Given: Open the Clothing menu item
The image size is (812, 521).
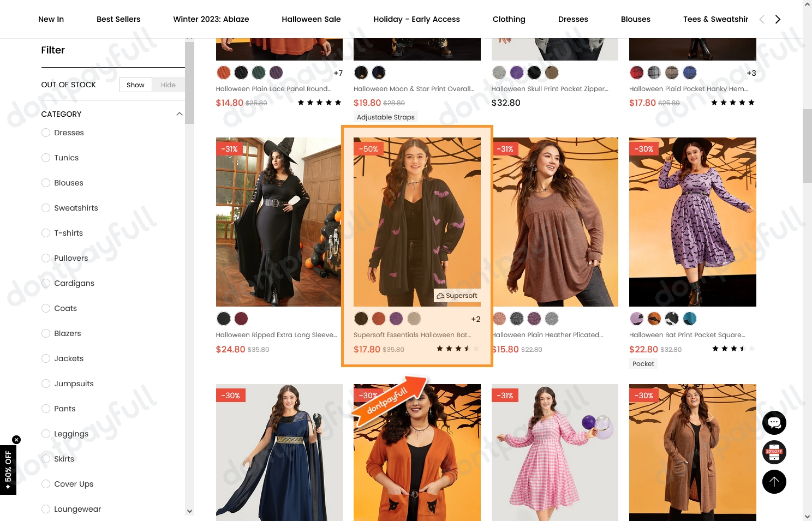Looking at the screenshot, I should click(509, 19).
